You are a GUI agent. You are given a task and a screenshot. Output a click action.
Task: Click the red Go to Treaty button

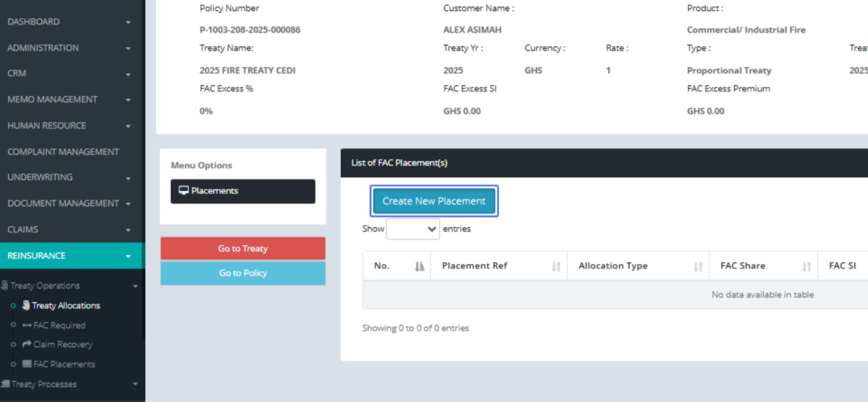tap(243, 249)
